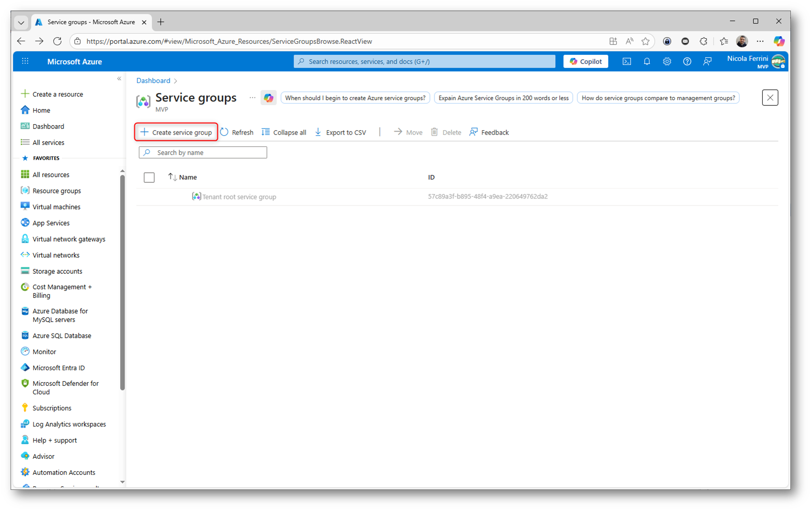The image size is (812, 511).
Task: Ask how service groups compare to management groups
Action: tap(658, 98)
